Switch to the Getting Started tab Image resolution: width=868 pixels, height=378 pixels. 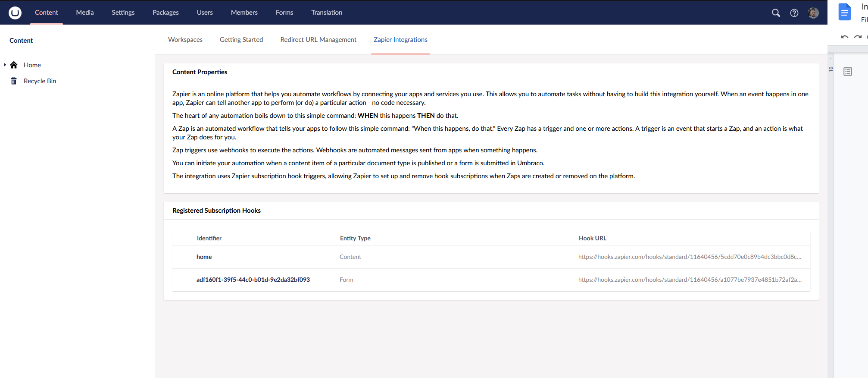pos(241,40)
